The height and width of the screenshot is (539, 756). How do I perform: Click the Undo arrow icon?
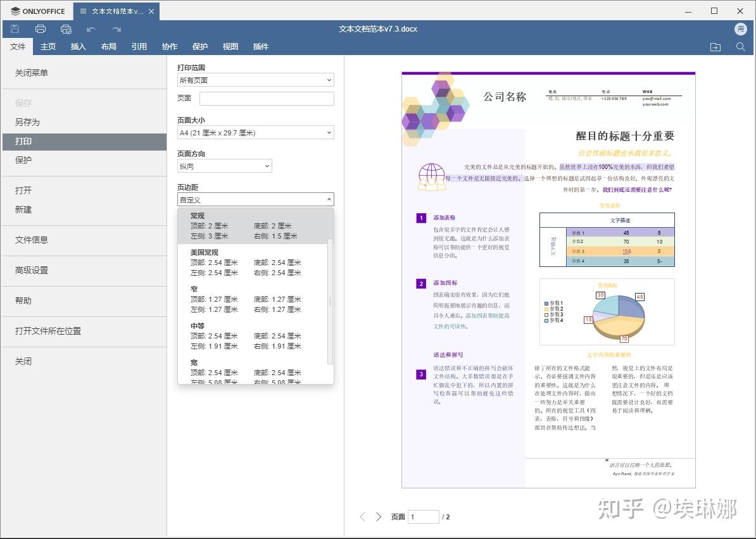(x=91, y=28)
